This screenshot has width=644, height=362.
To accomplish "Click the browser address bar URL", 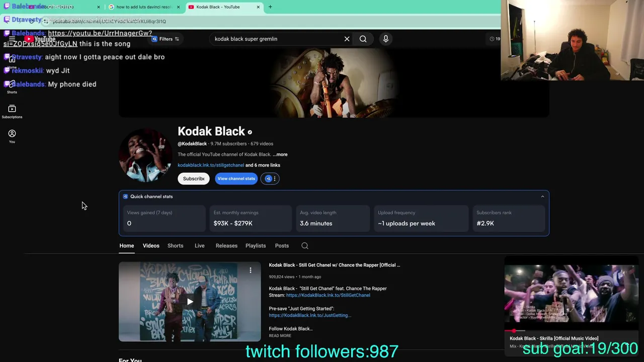I will pos(109,21).
